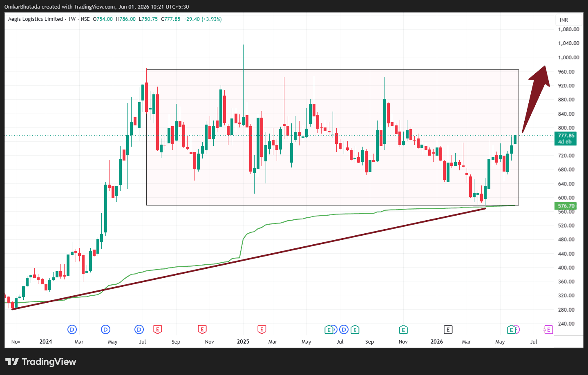Select the green earnings marker for May 2026
This screenshot has width=588, height=375.
(x=511, y=329)
